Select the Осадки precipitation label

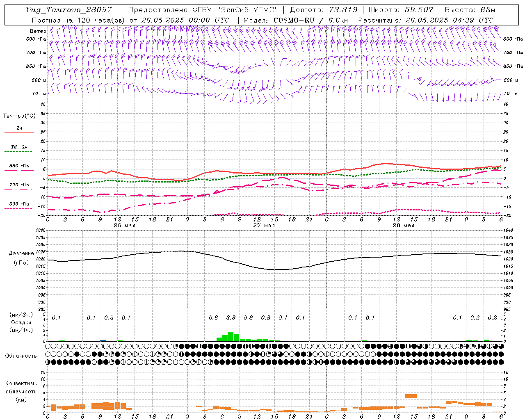(x=21, y=322)
